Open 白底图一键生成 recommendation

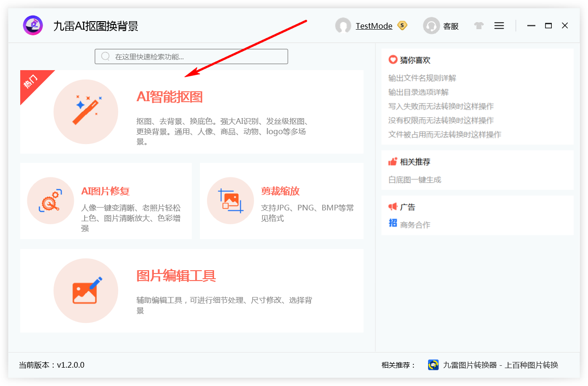[415, 180]
